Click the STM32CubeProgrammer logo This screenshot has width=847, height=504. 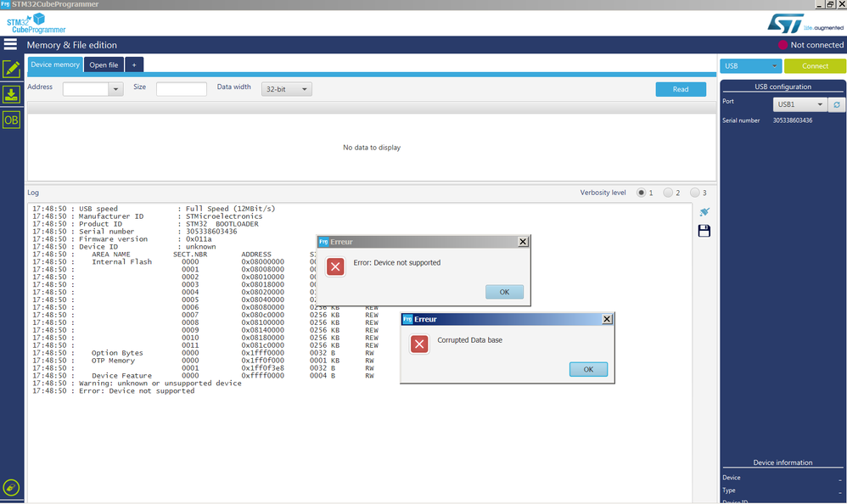coord(36,24)
